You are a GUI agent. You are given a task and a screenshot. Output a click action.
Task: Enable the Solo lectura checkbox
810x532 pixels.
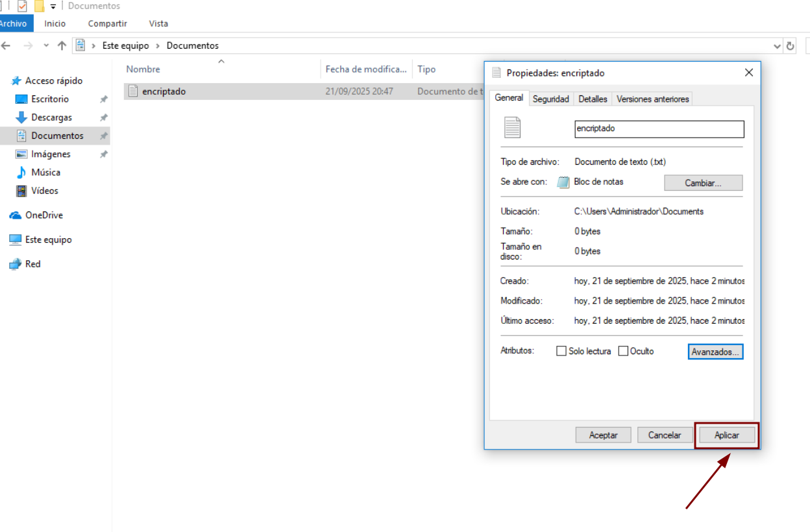[x=561, y=351]
